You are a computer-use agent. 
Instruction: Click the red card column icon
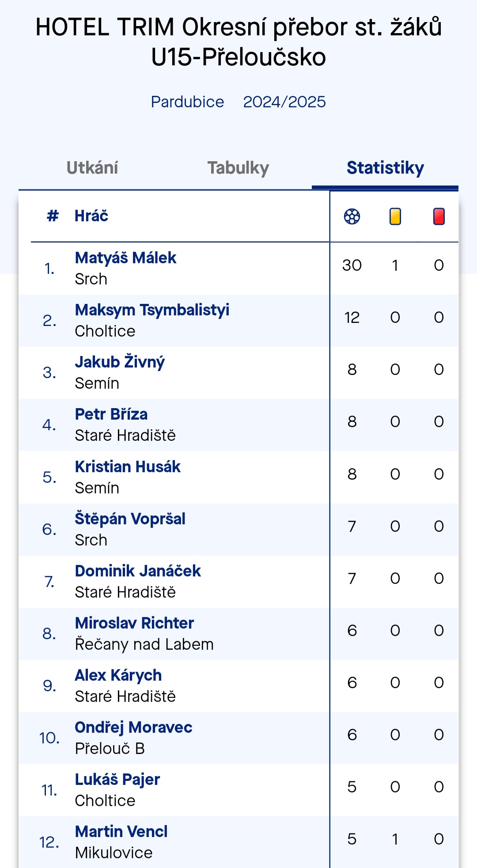tap(439, 216)
